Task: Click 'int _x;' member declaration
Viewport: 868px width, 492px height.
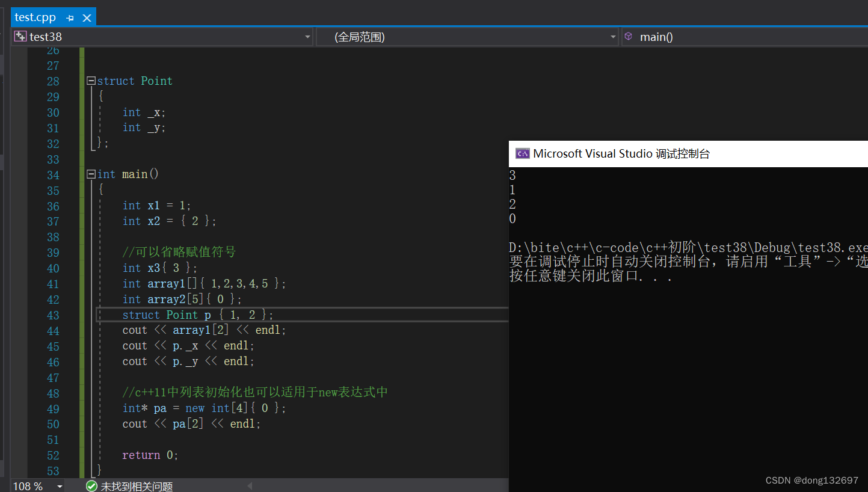Action: coord(144,112)
